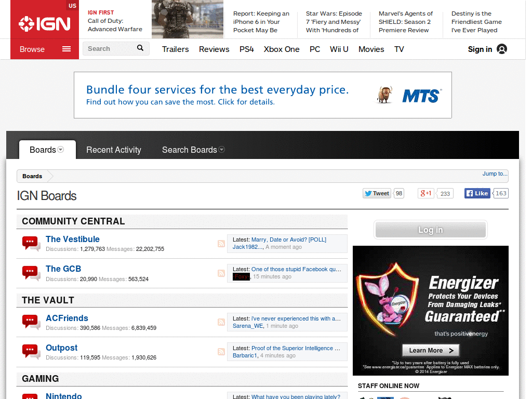Click the Sign in link
This screenshot has width=532, height=399.
pos(480,49)
